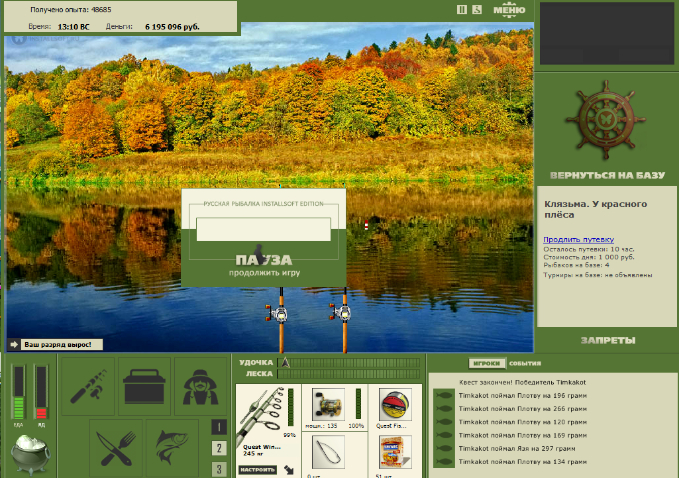
Task: Click the green ЕДА level gauge
Action: click(x=19, y=392)
